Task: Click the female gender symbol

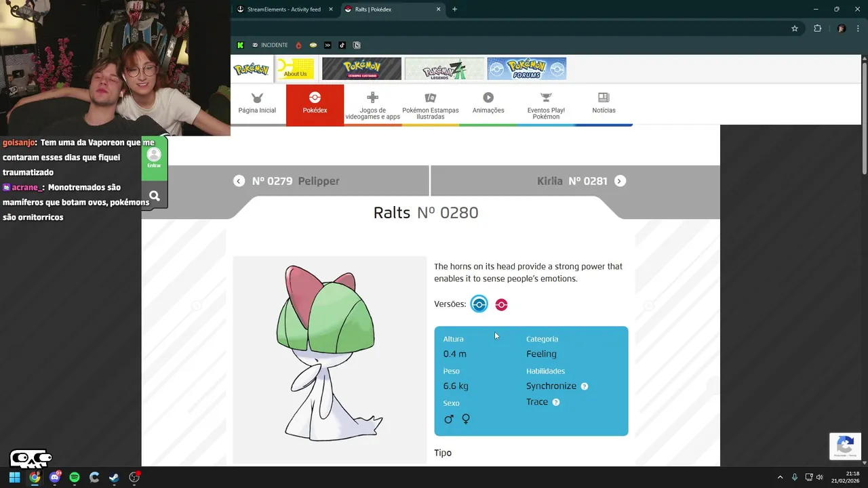Action: (466, 420)
